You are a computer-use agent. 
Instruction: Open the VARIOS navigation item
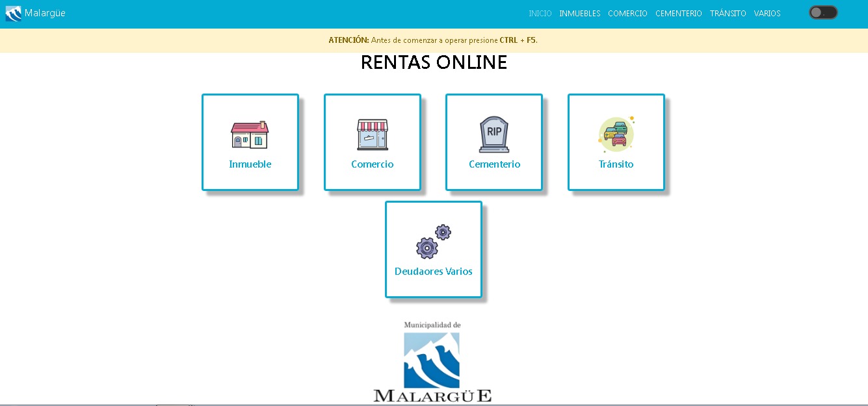pyautogui.click(x=767, y=14)
